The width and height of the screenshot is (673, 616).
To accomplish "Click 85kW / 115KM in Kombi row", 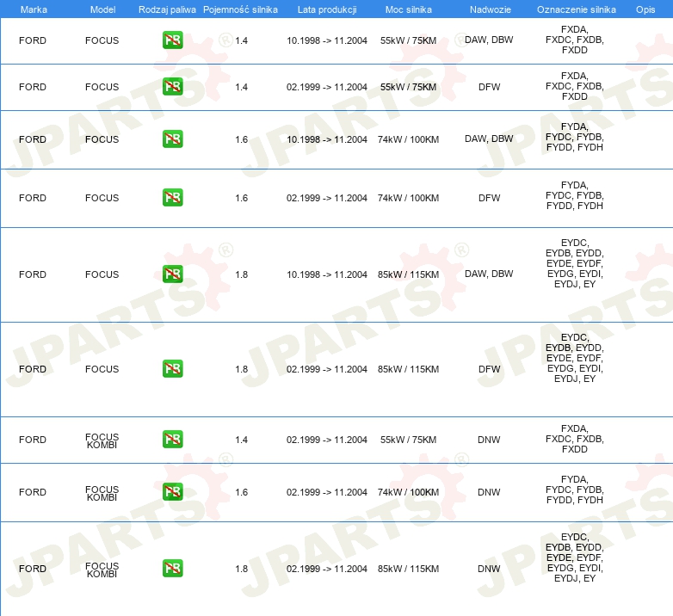I will 408,569.
